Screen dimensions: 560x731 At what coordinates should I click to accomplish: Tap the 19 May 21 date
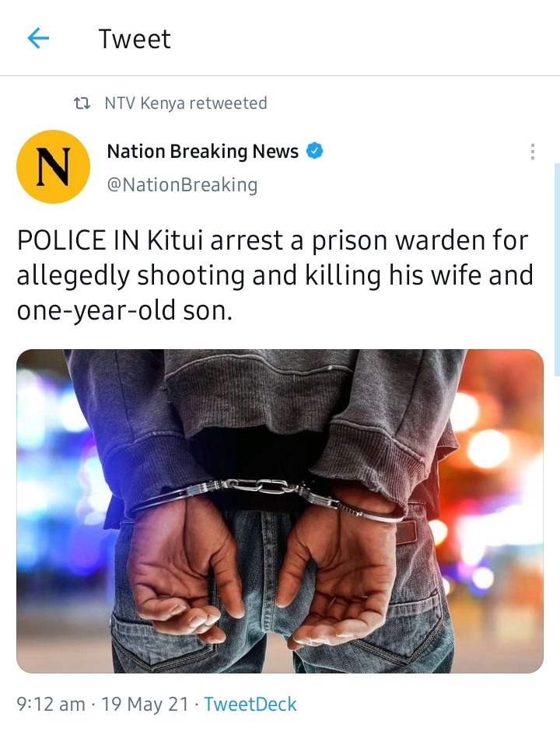(145, 704)
